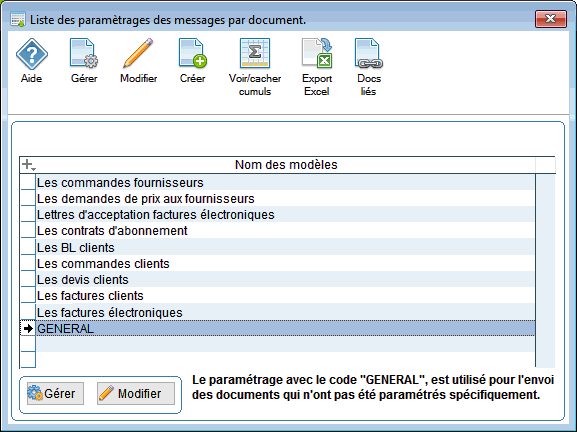This screenshot has height=432, width=577.
Task: Click the bottom Gérer button
Action: coord(55,394)
